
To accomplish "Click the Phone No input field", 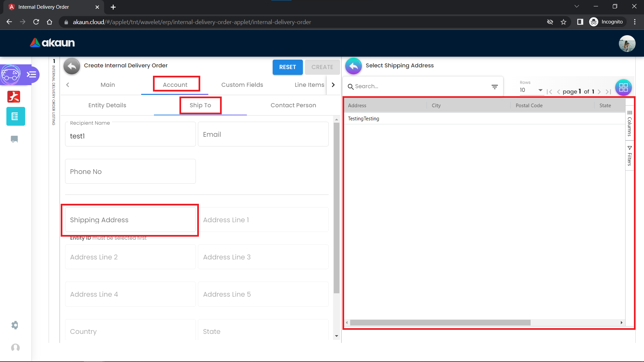I will pos(130,172).
